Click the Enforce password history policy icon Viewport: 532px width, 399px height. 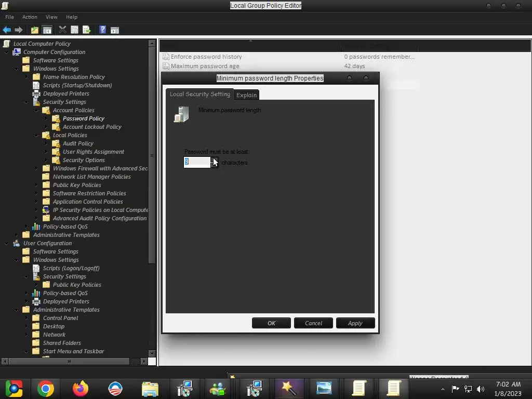pyautogui.click(x=166, y=57)
